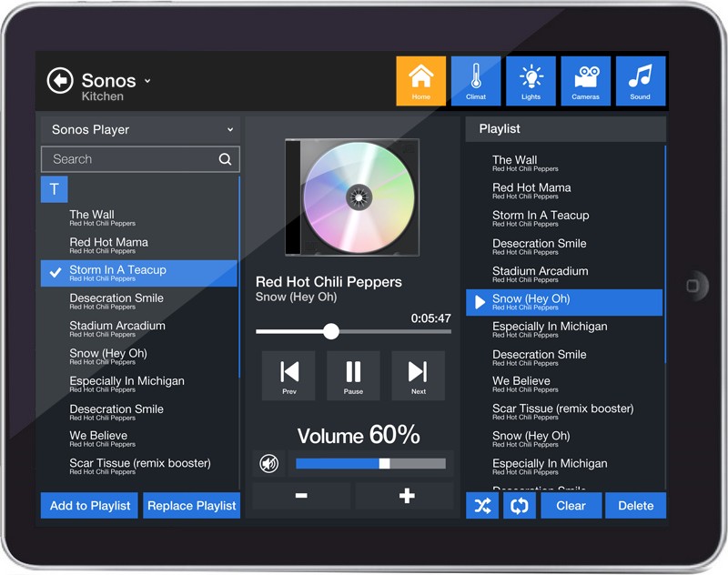This screenshot has width=728, height=575.
Task: Open the Cameras section
Action: pyautogui.click(x=586, y=81)
